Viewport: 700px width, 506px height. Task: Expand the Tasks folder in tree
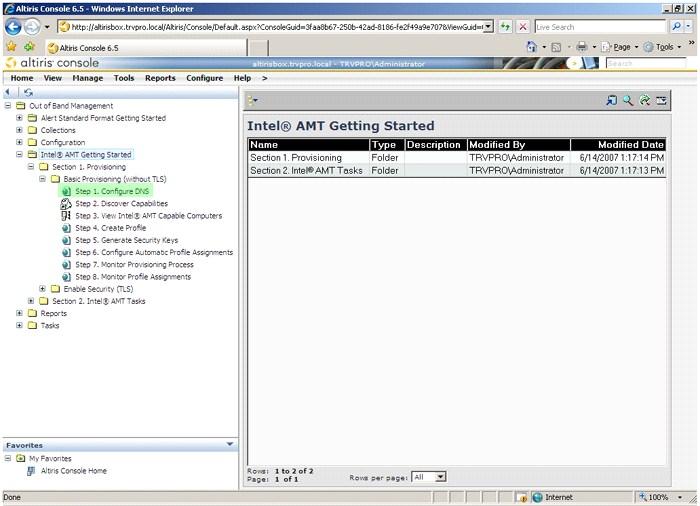(19, 326)
